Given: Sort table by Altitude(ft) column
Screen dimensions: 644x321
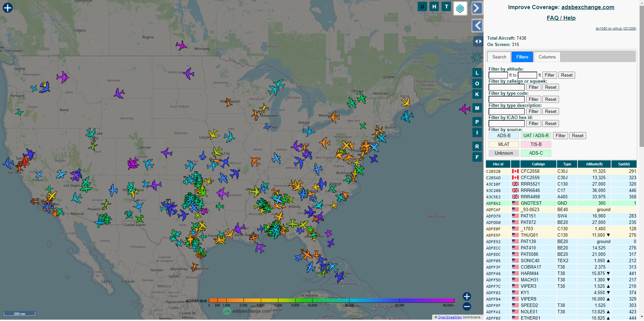Looking at the screenshot, I should [594, 164].
